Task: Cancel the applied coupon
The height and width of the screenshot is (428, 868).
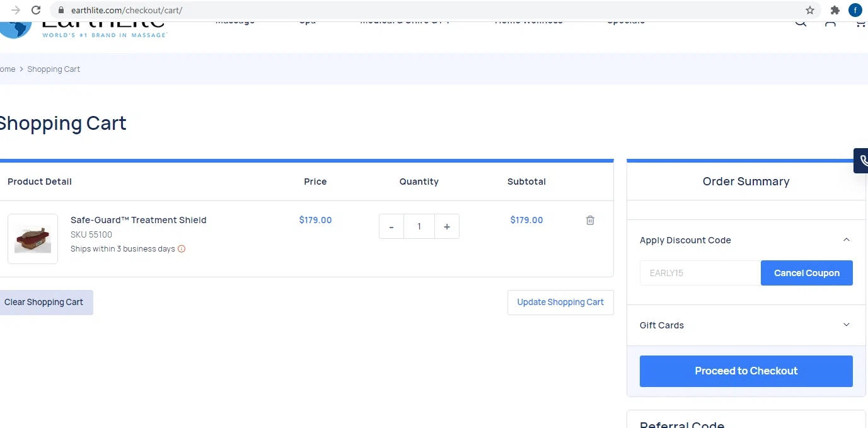Action: (x=807, y=273)
